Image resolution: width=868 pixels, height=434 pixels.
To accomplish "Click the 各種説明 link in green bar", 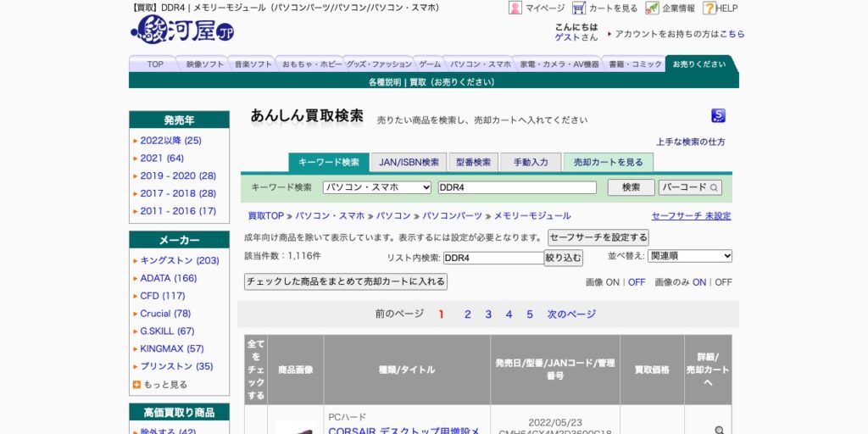I will click(x=385, y=82).
